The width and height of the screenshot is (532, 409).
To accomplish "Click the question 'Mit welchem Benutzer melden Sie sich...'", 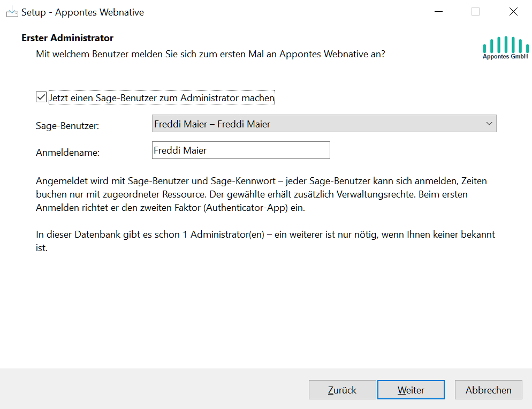I will click(211, 54).
